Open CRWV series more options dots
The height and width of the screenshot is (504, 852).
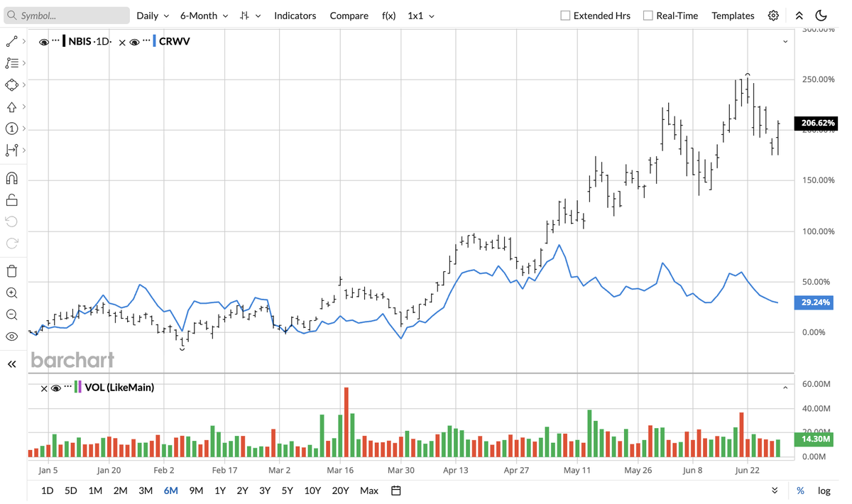(x=146, y=41)
